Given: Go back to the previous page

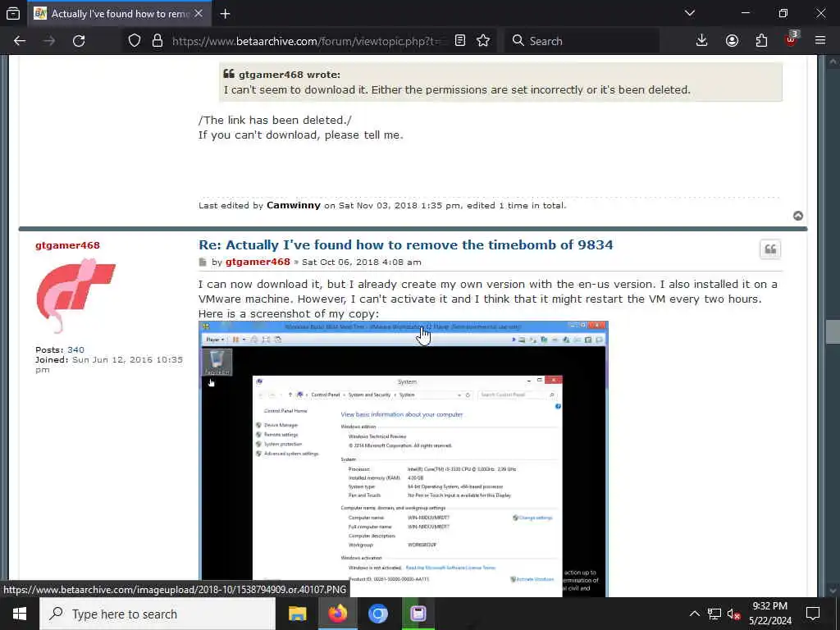Looking at the screenshot, I should (x=20, y=41).
